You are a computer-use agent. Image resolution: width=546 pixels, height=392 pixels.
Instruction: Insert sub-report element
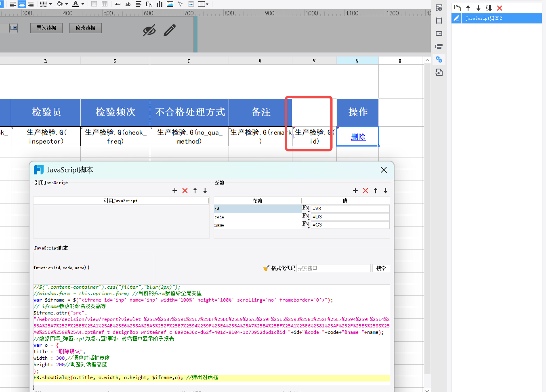click(x=191, y=4)
